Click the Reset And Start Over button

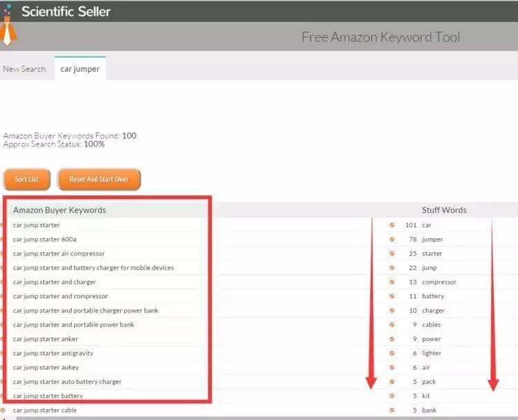99,179
